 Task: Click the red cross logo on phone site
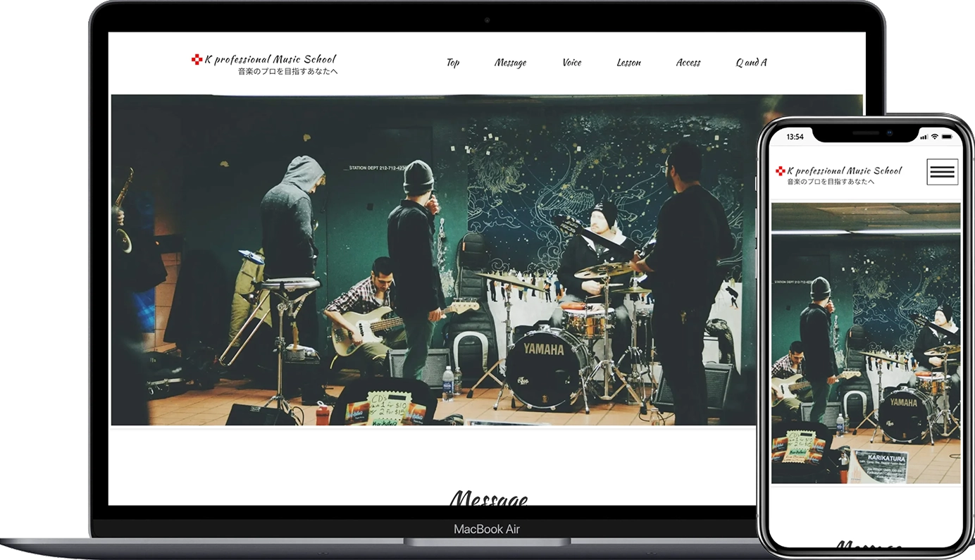coord(780,171)
